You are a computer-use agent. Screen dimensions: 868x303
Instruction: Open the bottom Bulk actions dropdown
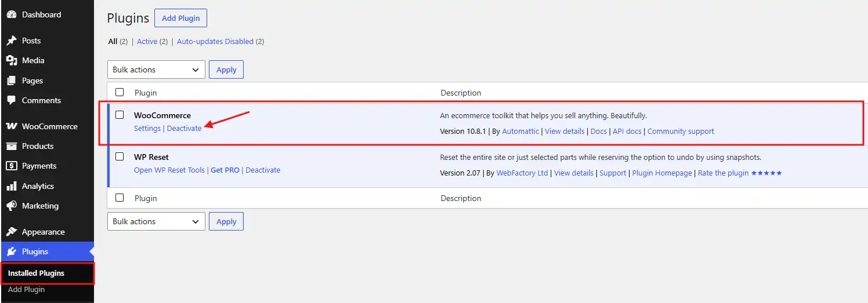pos(156,221)
